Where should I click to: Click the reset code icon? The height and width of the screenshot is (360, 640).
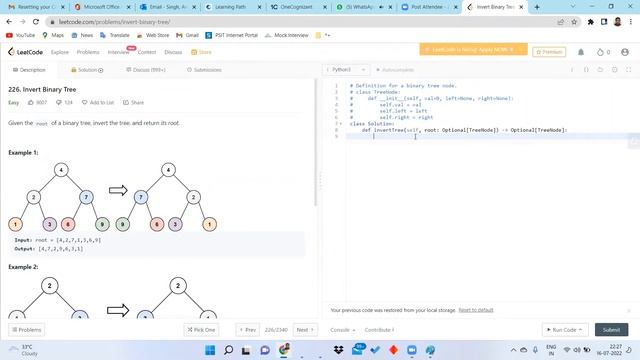click(x=600, y=70)
